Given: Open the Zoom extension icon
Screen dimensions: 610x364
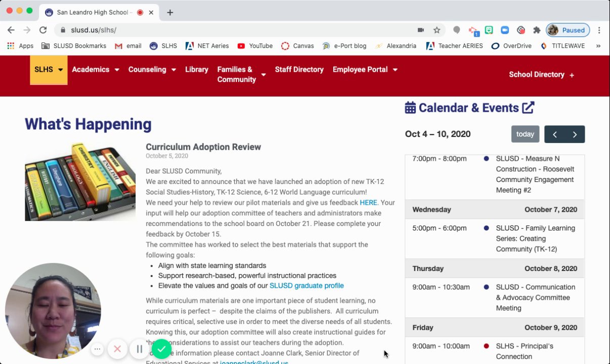Looking at the screenshot, I should [x=504, y=30].
